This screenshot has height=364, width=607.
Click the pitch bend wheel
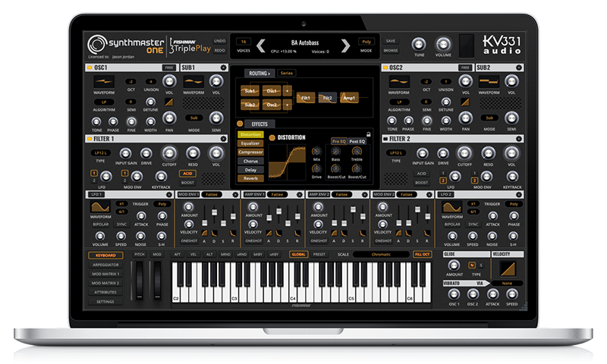139,280
